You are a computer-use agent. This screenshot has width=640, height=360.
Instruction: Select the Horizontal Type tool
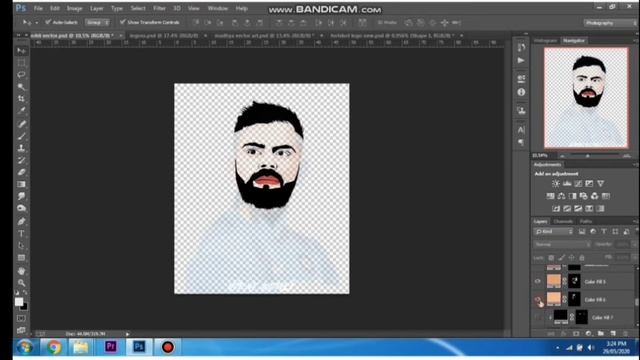(x=21, y=233)
